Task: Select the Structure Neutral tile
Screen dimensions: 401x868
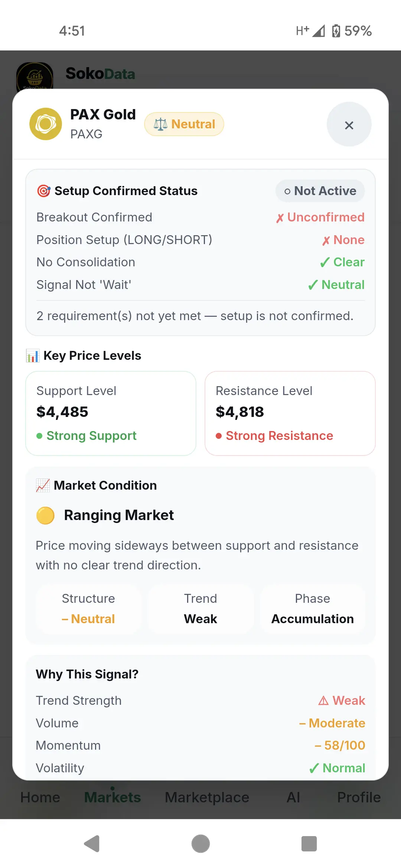Action: (x=88, y=609)
